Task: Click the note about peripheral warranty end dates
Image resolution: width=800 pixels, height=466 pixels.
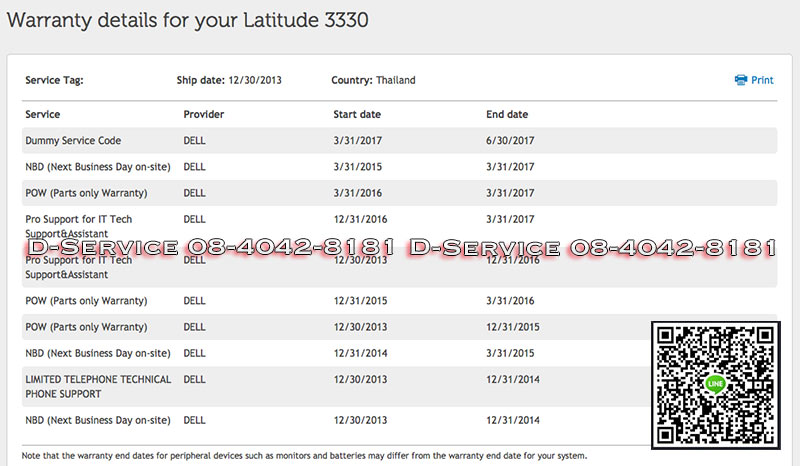Action: point(304,456)
